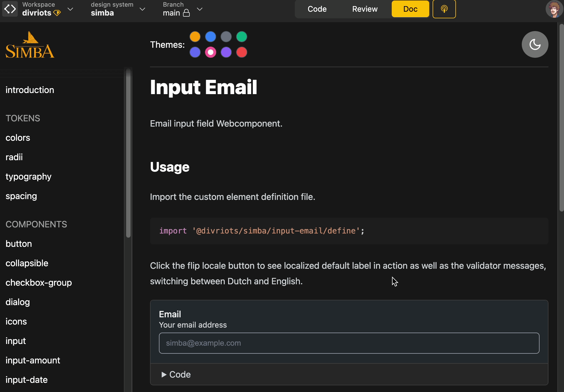Go to the typography tokens page

point(28,177)
